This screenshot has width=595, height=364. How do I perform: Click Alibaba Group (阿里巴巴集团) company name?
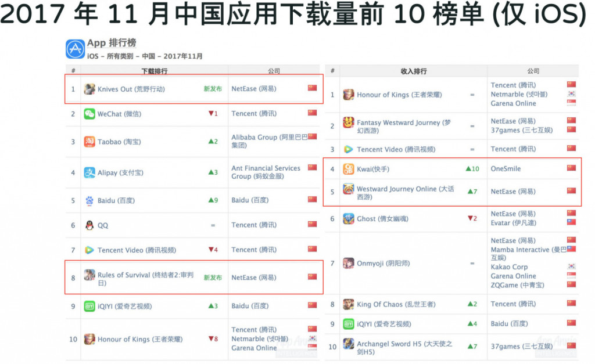tap(270, 141)
